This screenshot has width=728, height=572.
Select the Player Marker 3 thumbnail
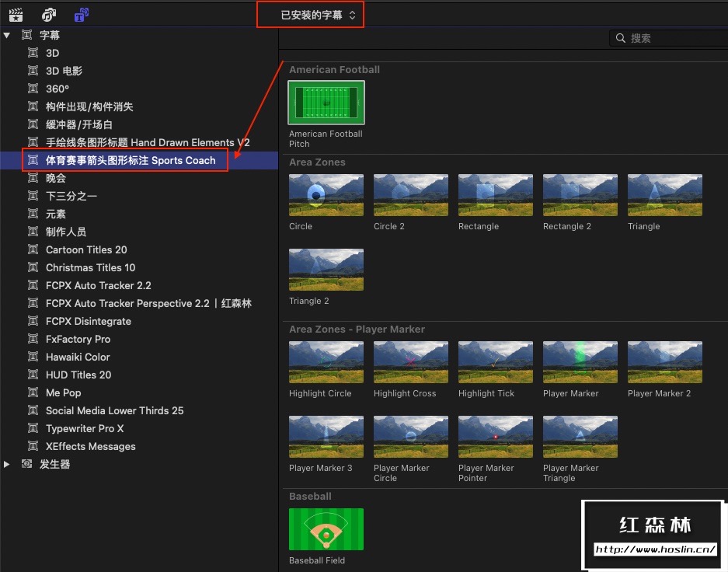326,437
